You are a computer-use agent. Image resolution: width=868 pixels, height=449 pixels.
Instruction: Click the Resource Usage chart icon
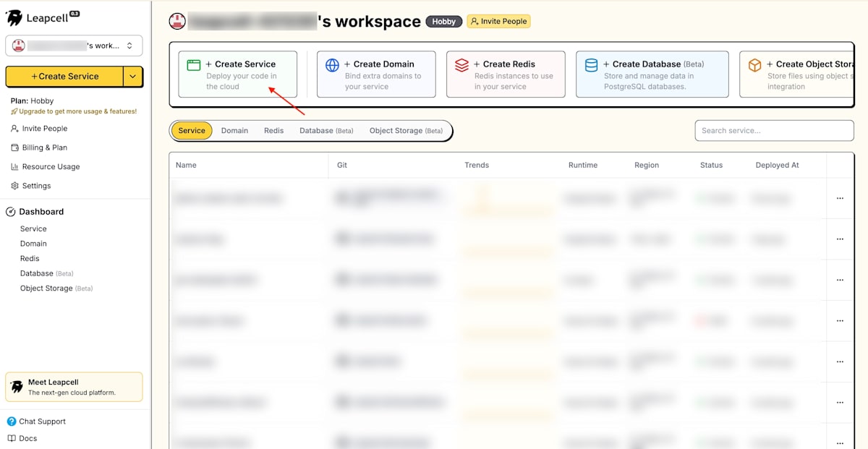14,166
